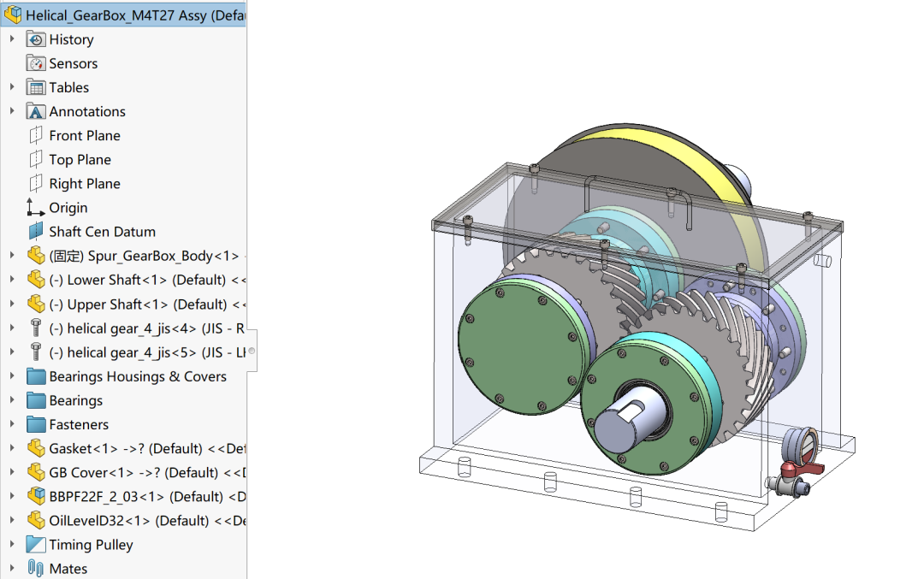Click the helical gear_4_jis<5> toolbox icon
The width and height of the screenshot is (924, 579).
tap(35, 352)
